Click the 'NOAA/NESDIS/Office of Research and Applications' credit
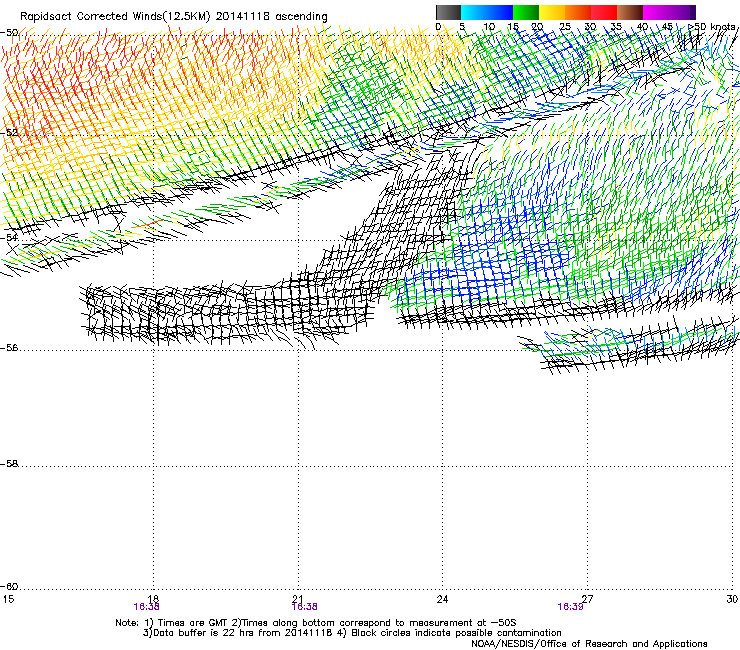Screen dimensions: 740x650 (x=589, y=644)
